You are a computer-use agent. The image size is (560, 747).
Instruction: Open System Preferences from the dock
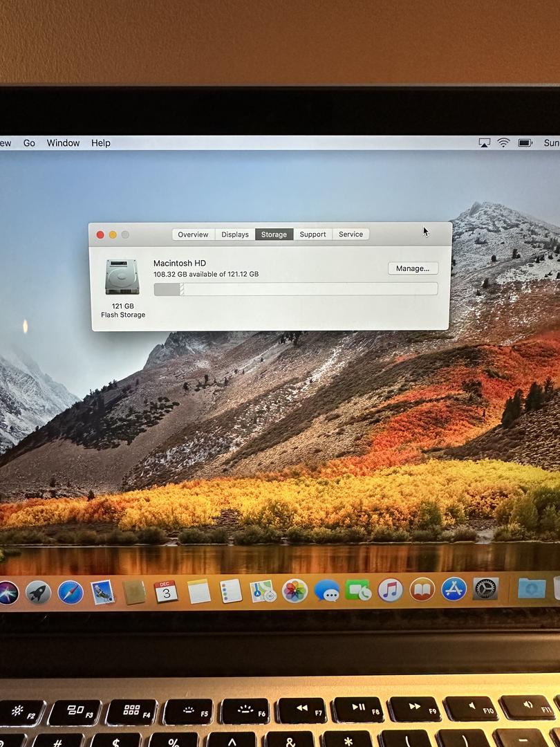[x=486, y=589]
